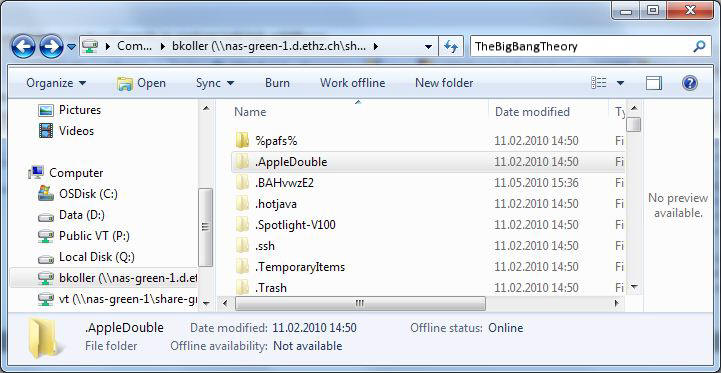
Task: Go forward with the Forward arrow button
Action: (x=52, y=46)
